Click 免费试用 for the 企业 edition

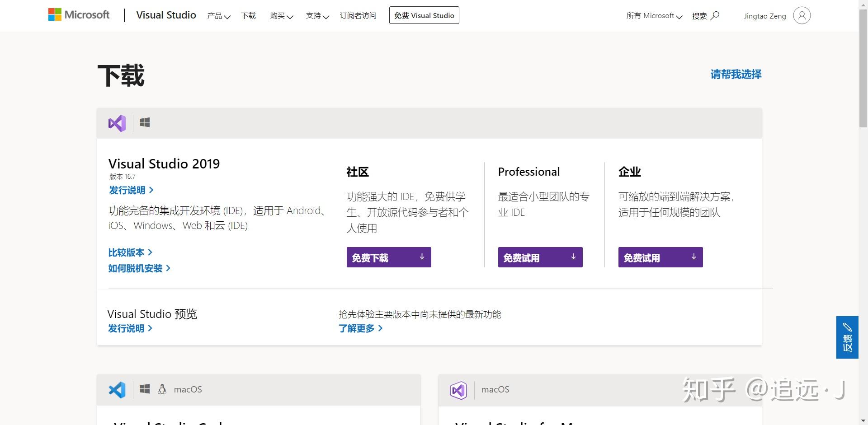tap(660, 257)
